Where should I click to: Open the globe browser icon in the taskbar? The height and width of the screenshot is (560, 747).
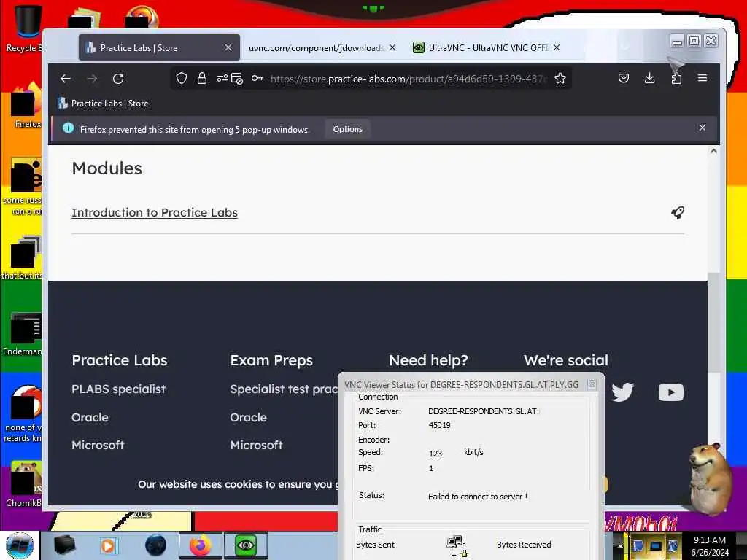[156, 545]
